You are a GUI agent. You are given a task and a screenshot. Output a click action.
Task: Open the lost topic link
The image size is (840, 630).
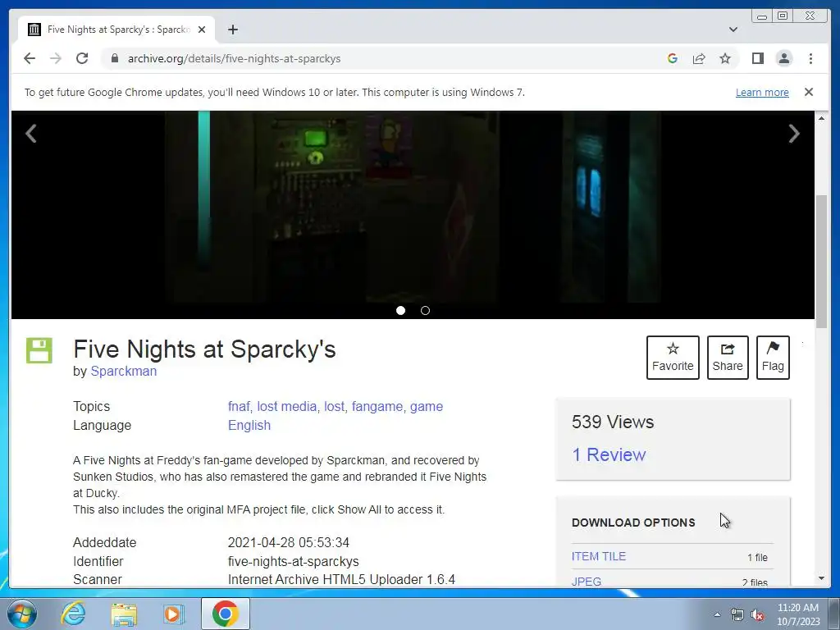coord(335,407)
